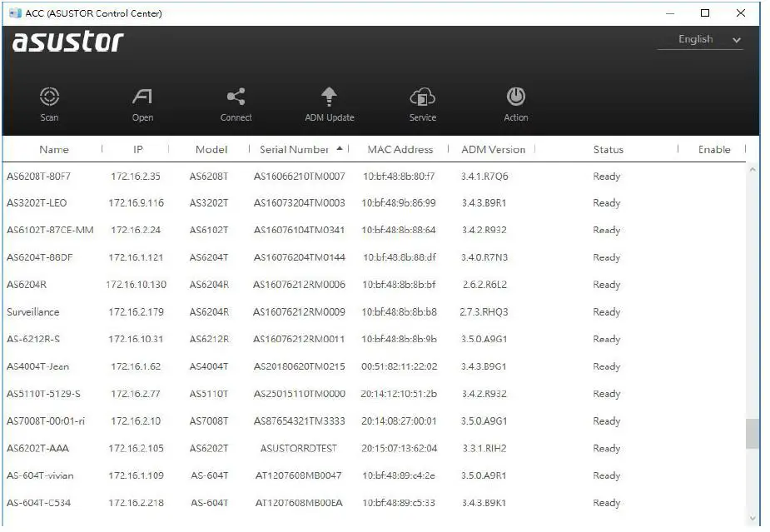Click the Open toolbar icon
Screen dimensions: 770x532
tap(142, 97)
